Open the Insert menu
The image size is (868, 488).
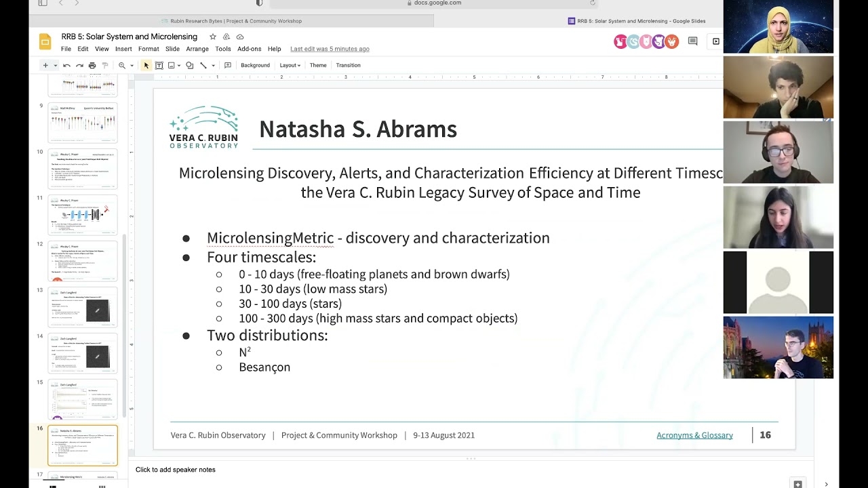coord(123,49)
